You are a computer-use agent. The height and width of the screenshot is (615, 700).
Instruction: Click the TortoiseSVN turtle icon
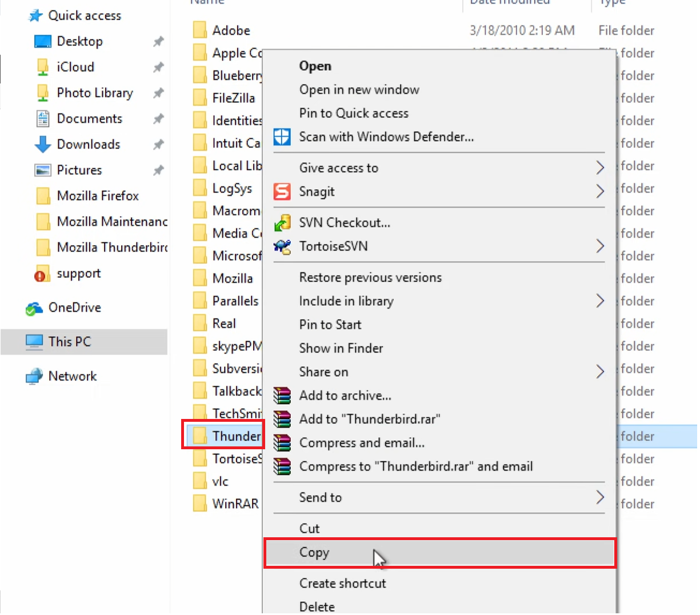tap(282, 246)
